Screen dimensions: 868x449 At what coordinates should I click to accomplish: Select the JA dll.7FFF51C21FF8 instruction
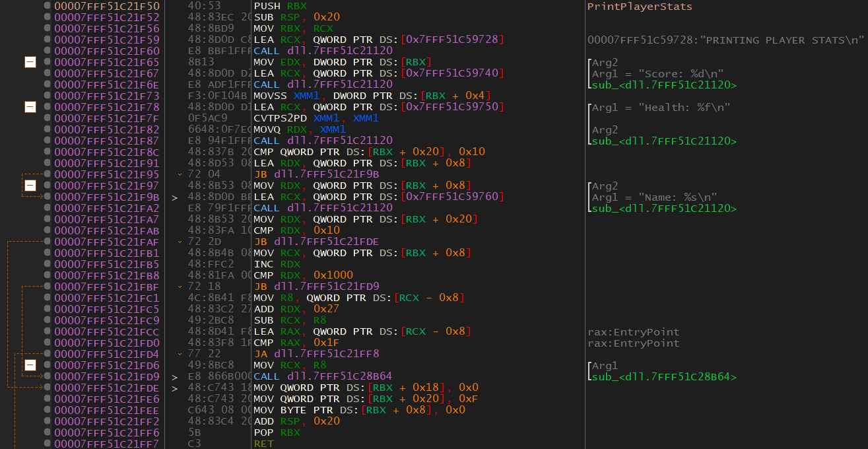(316, 354)
